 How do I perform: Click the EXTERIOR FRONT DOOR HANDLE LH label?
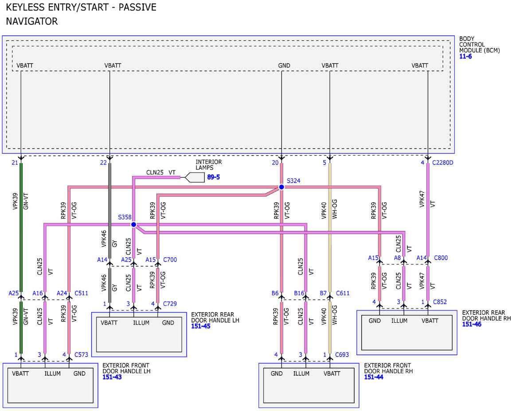pyautogui.click(x=126, y=368)
